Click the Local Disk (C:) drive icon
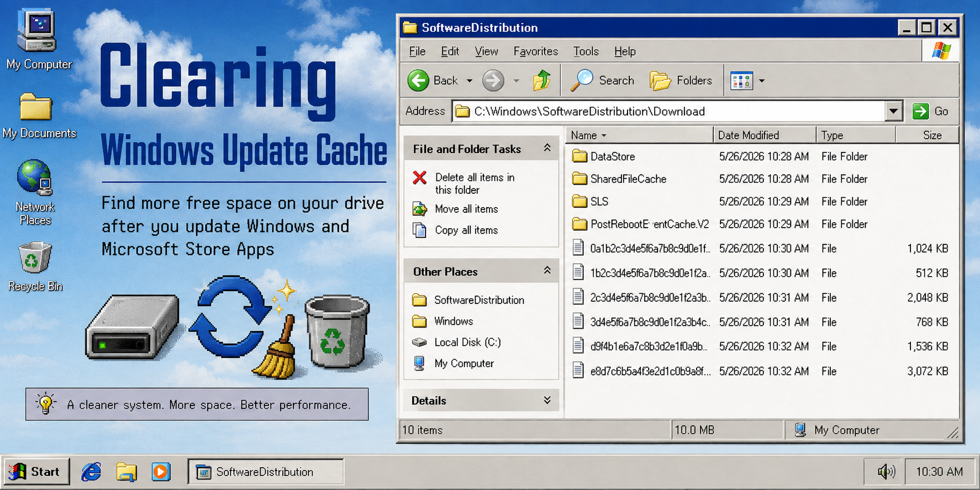Screen dimensions: 980x490 [420, 343]
